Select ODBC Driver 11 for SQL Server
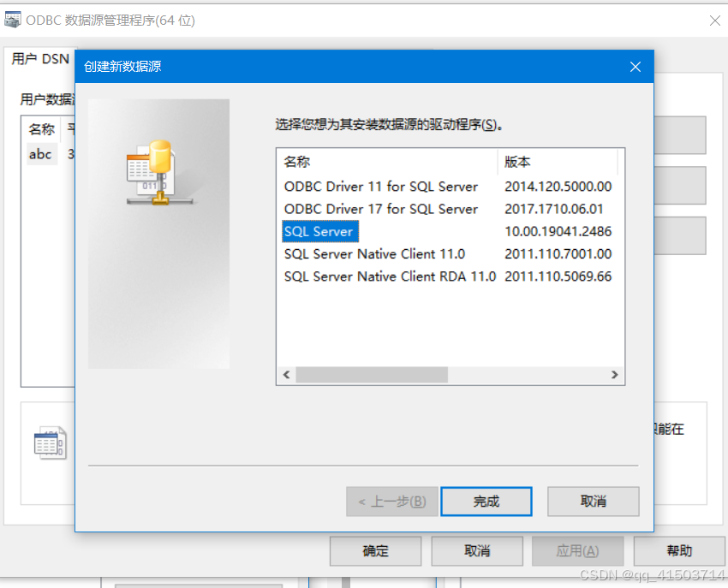This screenshot has width=728, height=588. coord(381,187)
